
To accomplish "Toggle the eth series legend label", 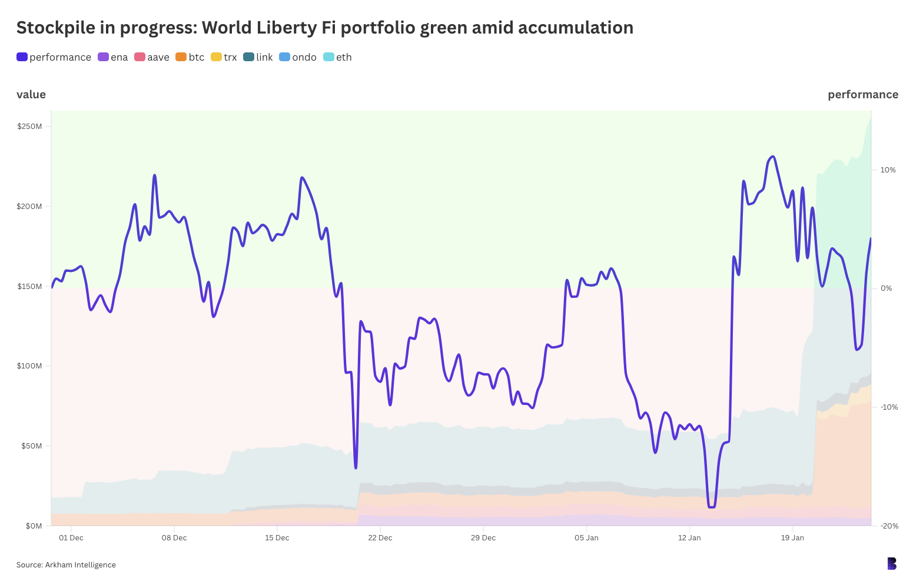I will pyautogui.click(x=344, y=57).
